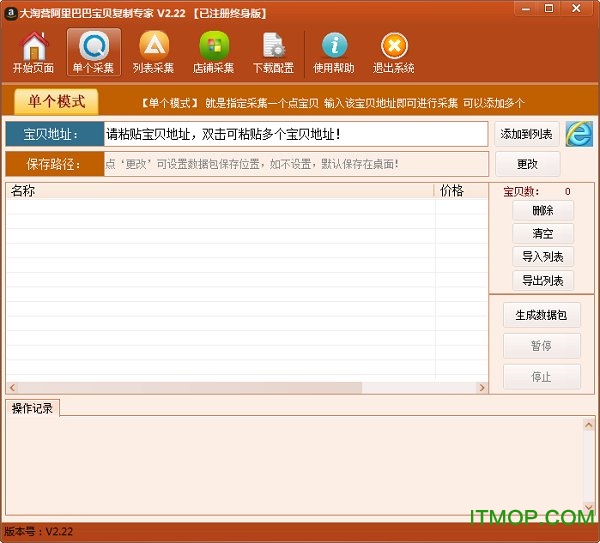Click the Internet Explorer icon
This screenshot has width=600, height=543.
(579, 134)
